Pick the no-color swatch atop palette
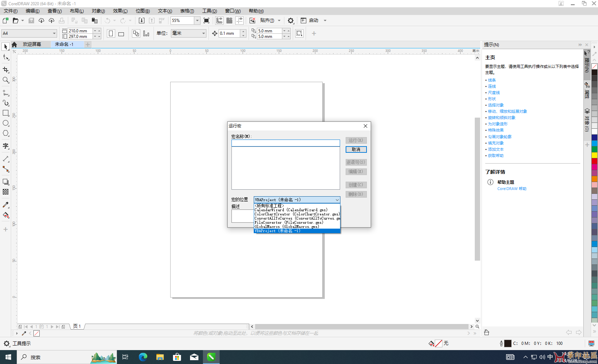This screenshot has height=364, width=598. click(x=595, y=66)
